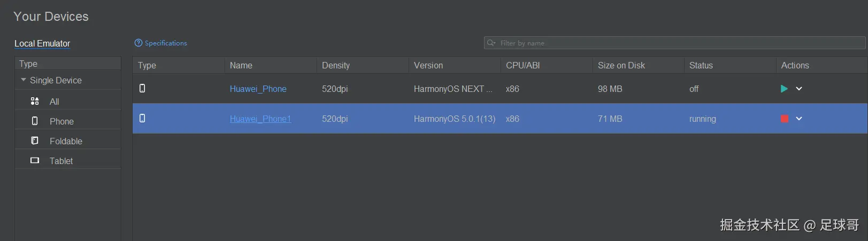Open the Huawei_Phone device name link
The height and width of the screenshot is (241, 868).
pyautogui.click(x=258, y=89)
